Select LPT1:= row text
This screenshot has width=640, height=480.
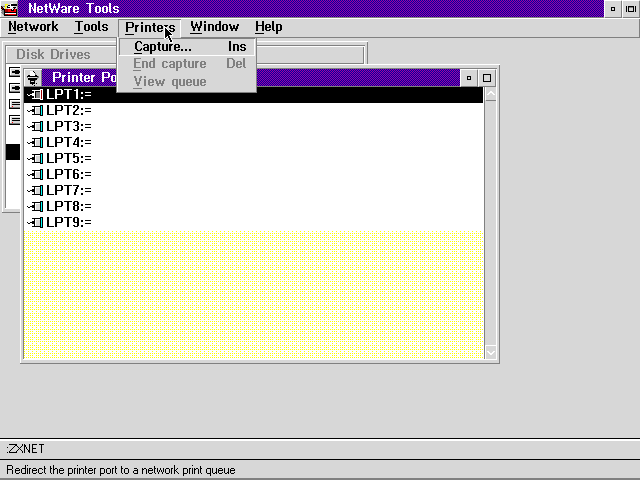coord(69,95)
